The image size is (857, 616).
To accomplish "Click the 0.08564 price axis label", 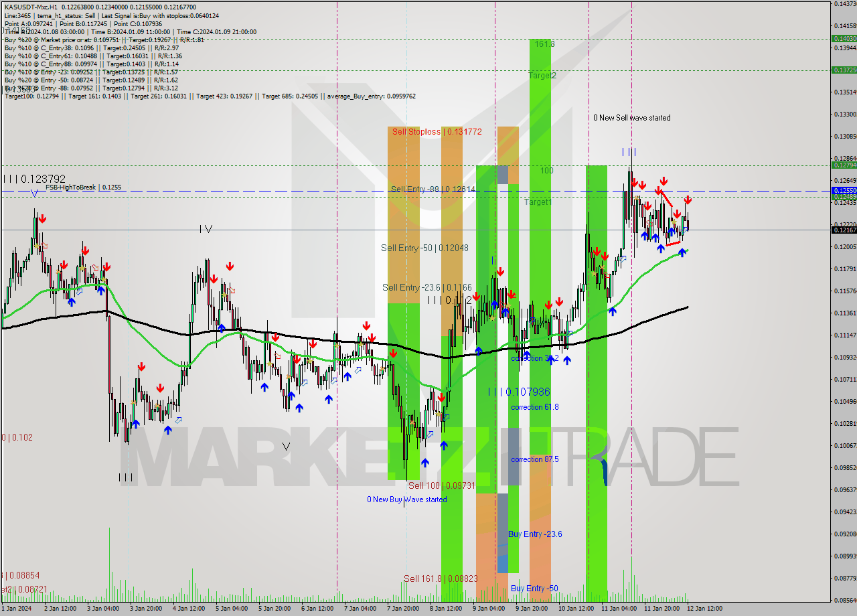I will pyautogui.click(x=845, y=600).
